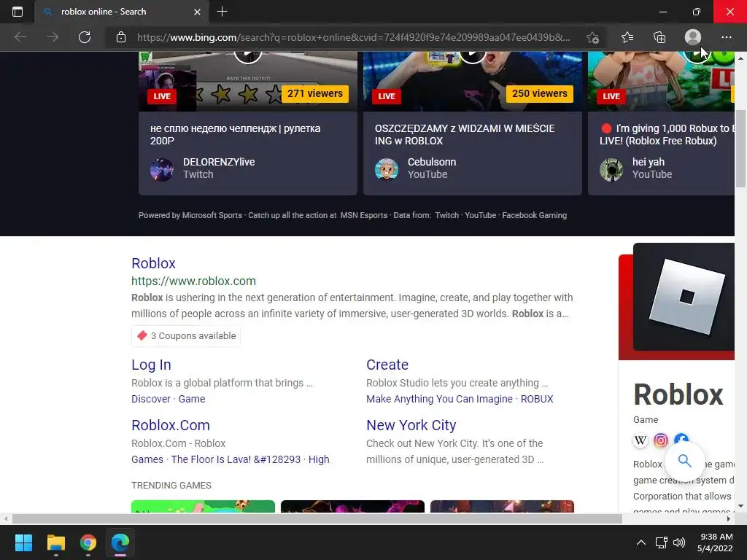Open the Windows Start menu
Image resolution: width=747 pixels, height=560 pixels.
pyautogui.click(x=23, y=542)
